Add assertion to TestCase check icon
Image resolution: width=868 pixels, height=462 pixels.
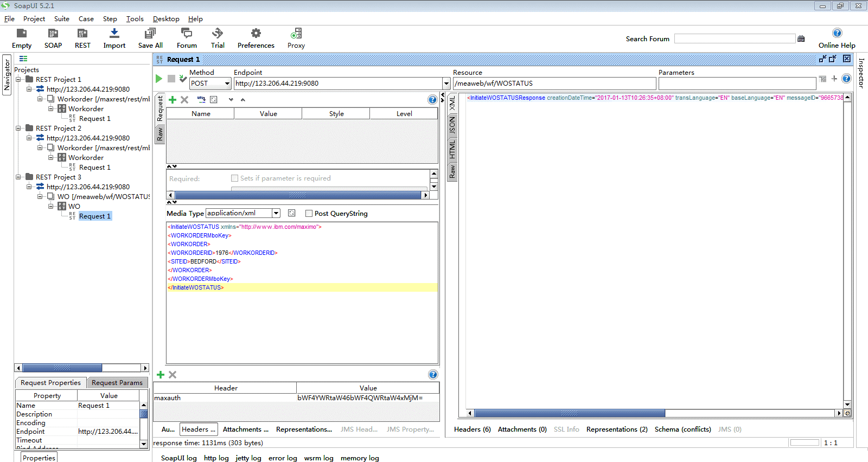pos(183,79)
